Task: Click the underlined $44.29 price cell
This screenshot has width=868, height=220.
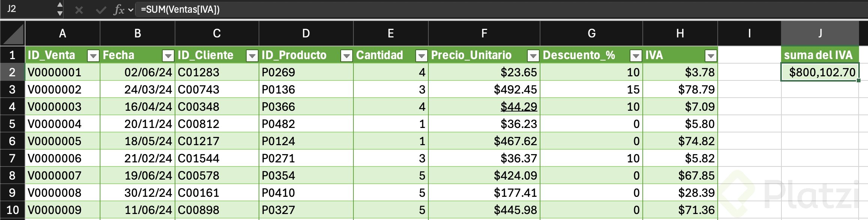Action: tap(519, 107)
